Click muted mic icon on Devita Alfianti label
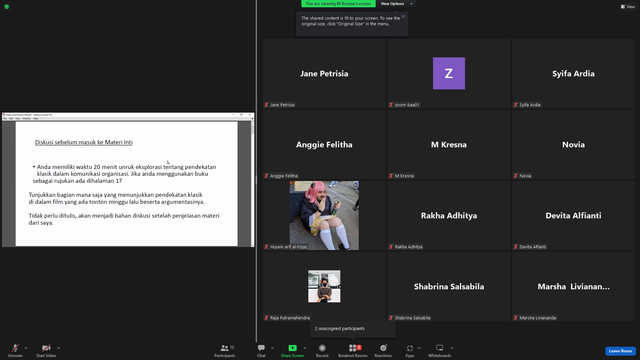 pos(516,247)
